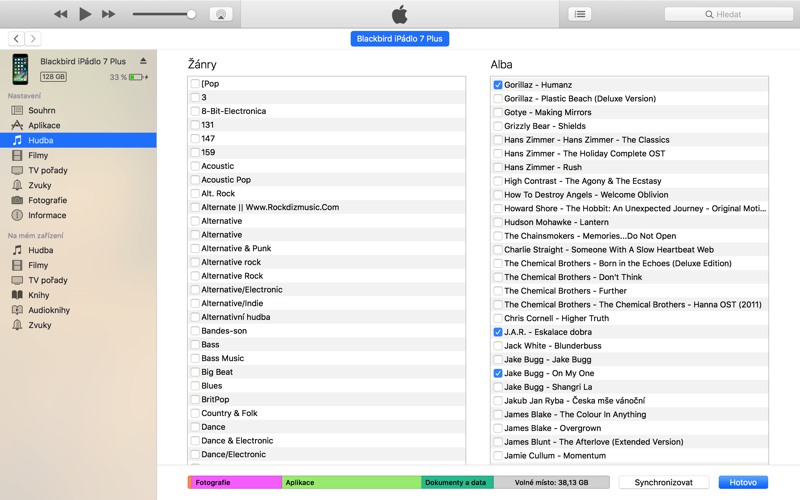Check the BritPop genre
The image size is (800, 500).
(x=195, y=399)
